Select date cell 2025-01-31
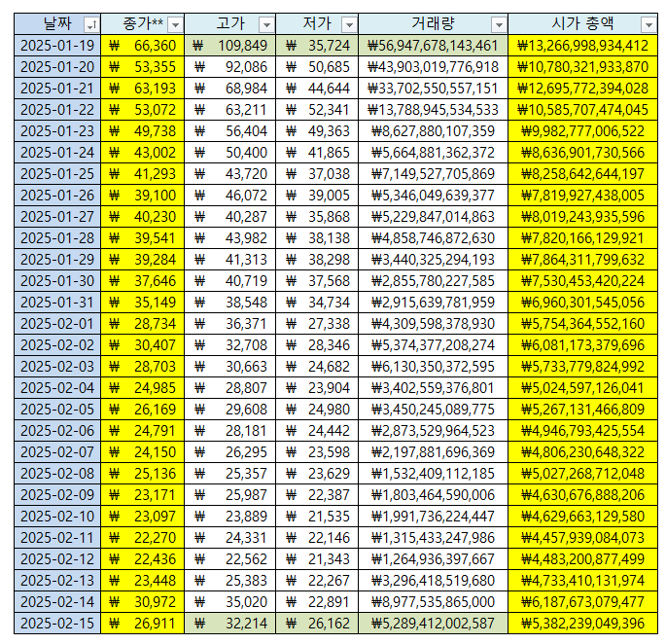 point(57,303)
